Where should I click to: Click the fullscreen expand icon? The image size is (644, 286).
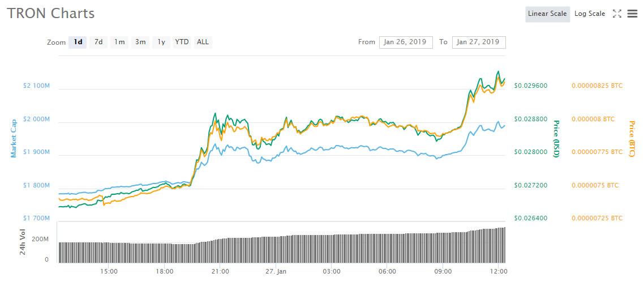[617, 14]
